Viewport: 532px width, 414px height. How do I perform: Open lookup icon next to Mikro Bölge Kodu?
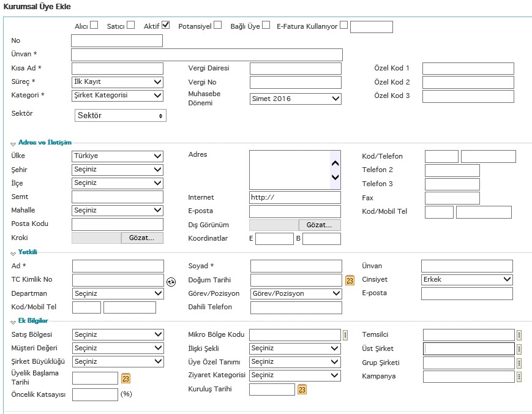click(345, 335)
